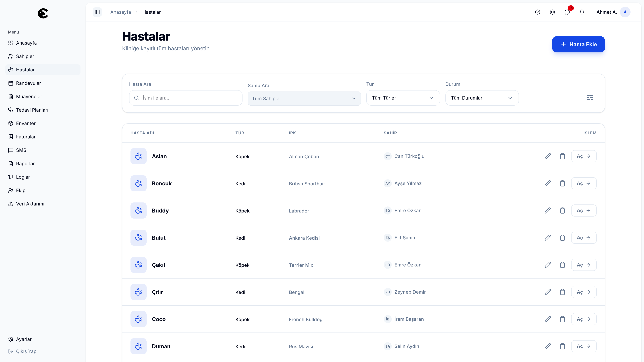
Task: Open the notifications bell
Action: (582, 12)
